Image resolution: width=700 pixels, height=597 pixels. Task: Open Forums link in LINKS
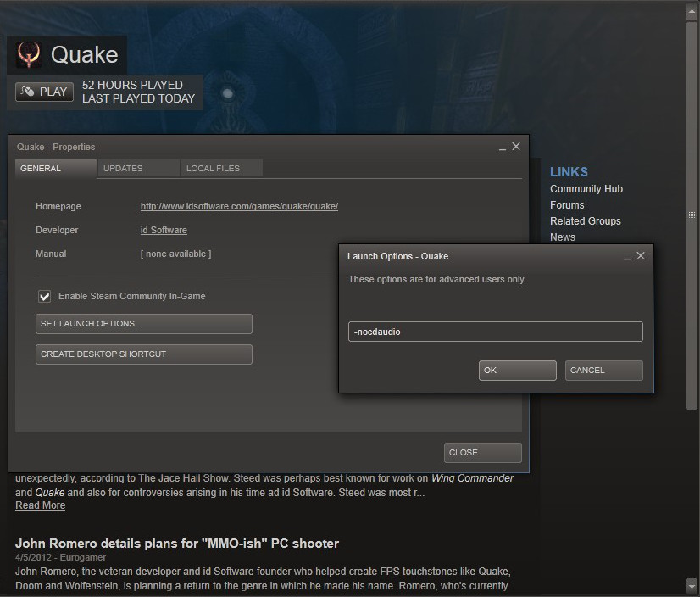click(567, 205)
